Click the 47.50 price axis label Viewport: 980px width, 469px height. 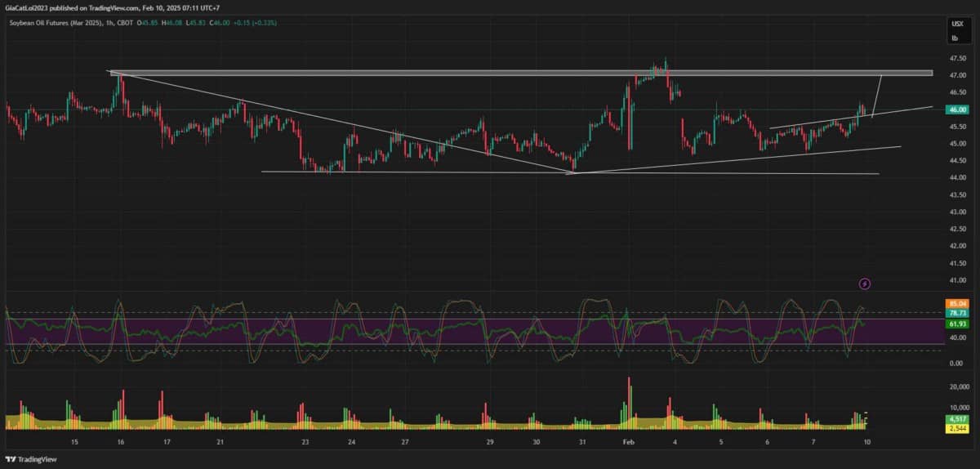(958, 59)
